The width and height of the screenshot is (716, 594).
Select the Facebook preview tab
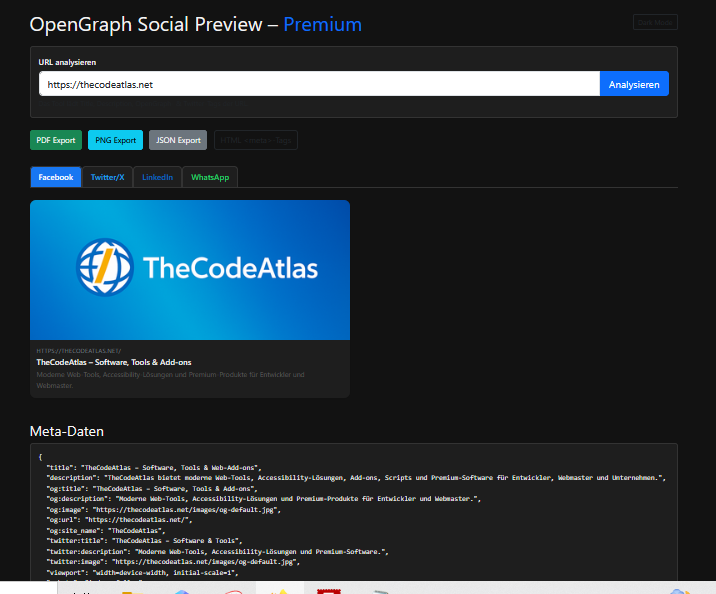tap(56, 177)
